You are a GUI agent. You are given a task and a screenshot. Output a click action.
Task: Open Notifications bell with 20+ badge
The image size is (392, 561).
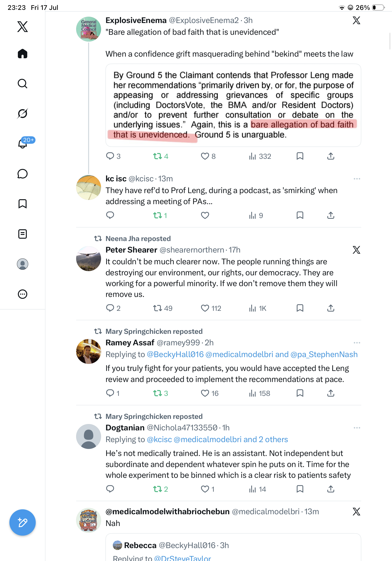23,144
